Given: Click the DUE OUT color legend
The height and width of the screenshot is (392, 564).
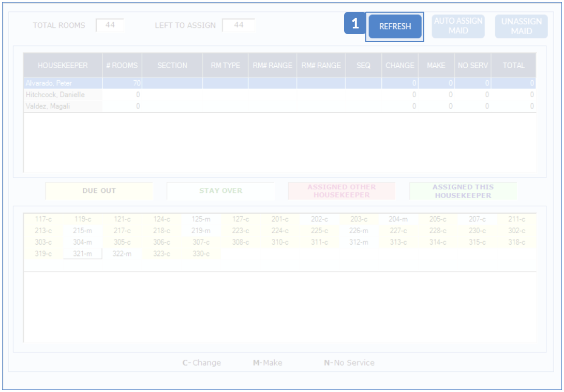Looking at the screenshot, I should click(x=99, y=191).
